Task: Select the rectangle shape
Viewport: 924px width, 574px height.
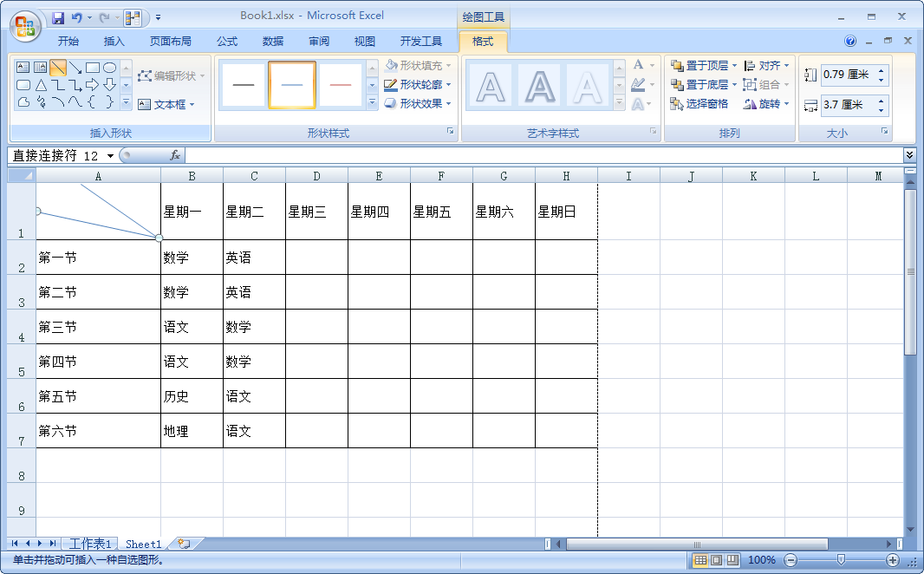Action: (92, 67)
